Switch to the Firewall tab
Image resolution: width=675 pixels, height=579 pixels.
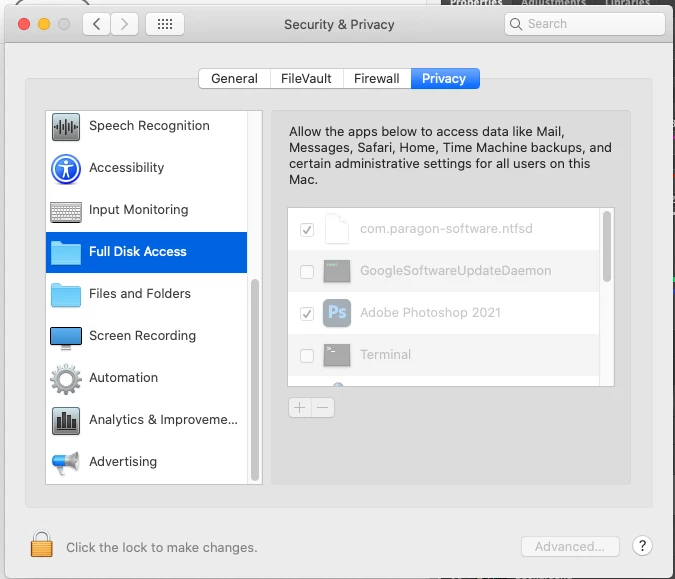pyautogui.click(x=377, y=78)
